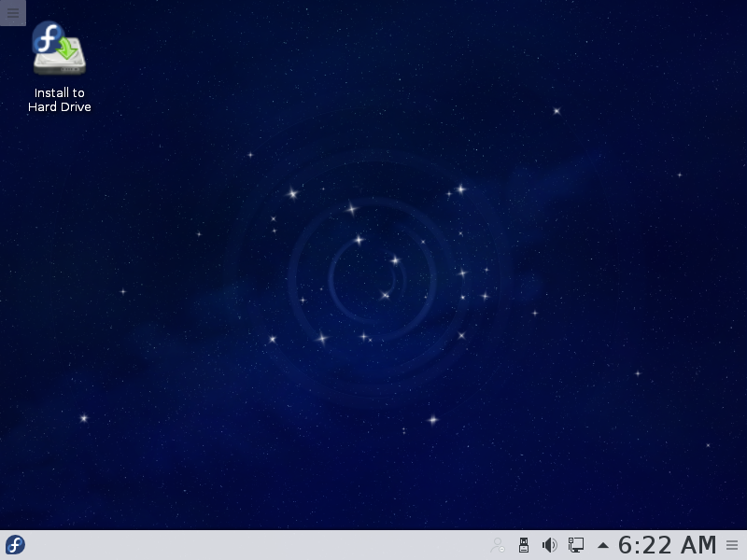
Task: Open the speaker volume control
Action: [x=550, y=545]
